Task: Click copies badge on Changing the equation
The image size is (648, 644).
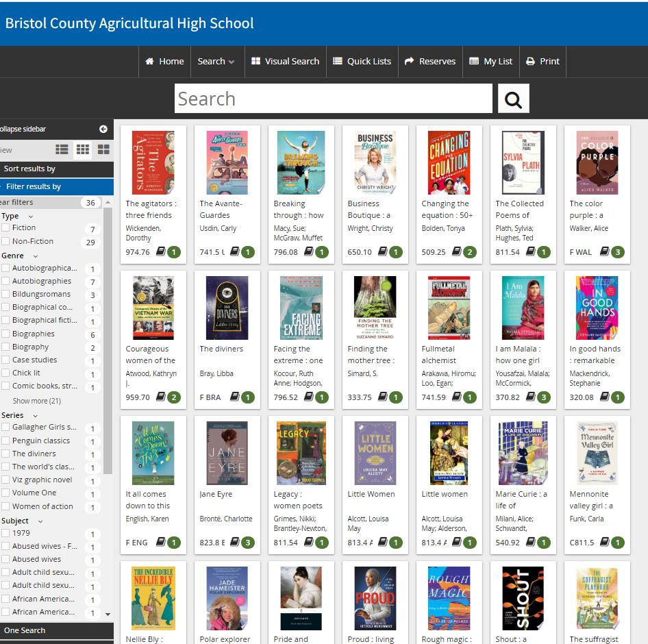Action: click(x=469, y=252)
